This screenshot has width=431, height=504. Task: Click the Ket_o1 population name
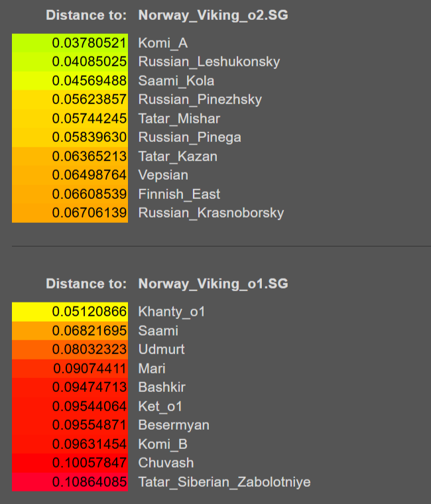point(160,407)
